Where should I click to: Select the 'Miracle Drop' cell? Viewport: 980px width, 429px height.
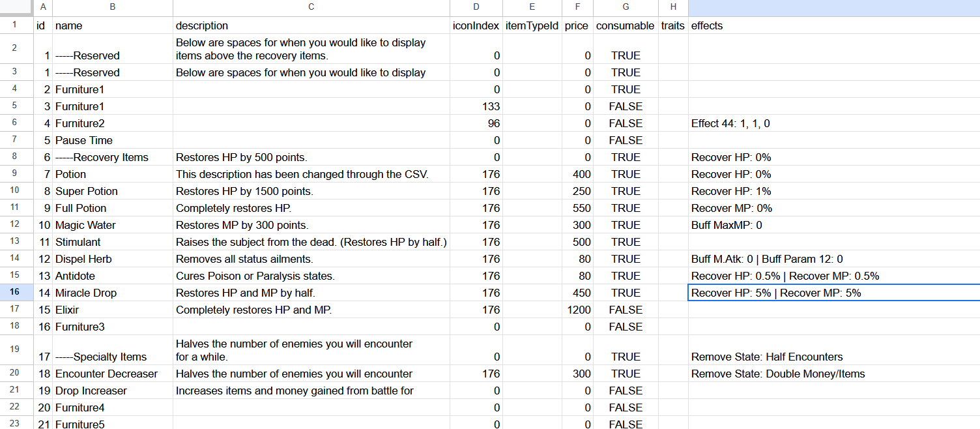click(x=113, y=293)
